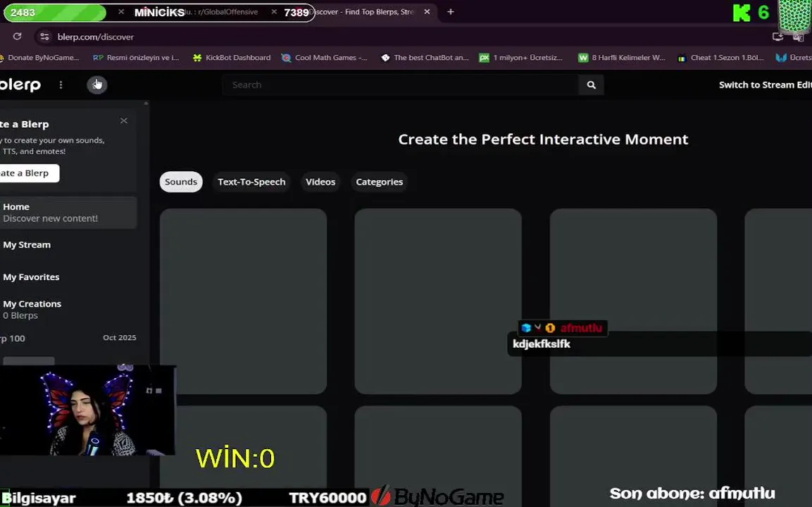Open My Creations in sidebar
The image size is (812, 507).
click(32, 309)
